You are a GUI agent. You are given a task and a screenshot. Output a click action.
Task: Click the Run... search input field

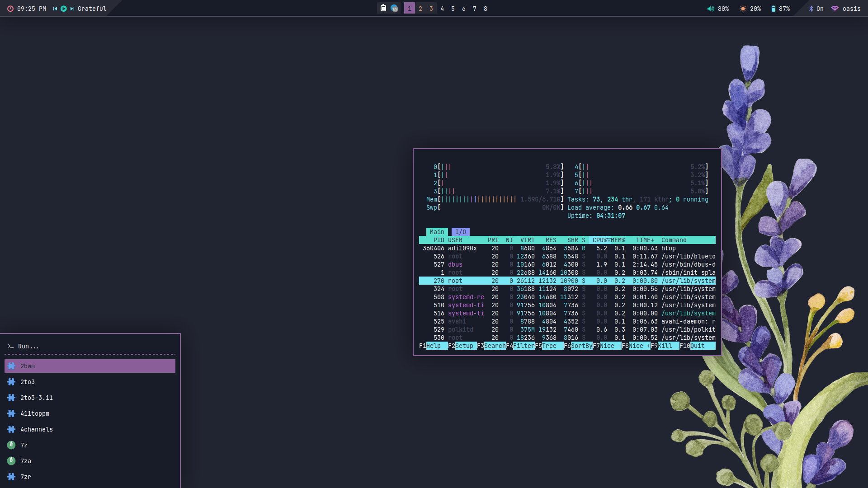click(x=90, y=346)
